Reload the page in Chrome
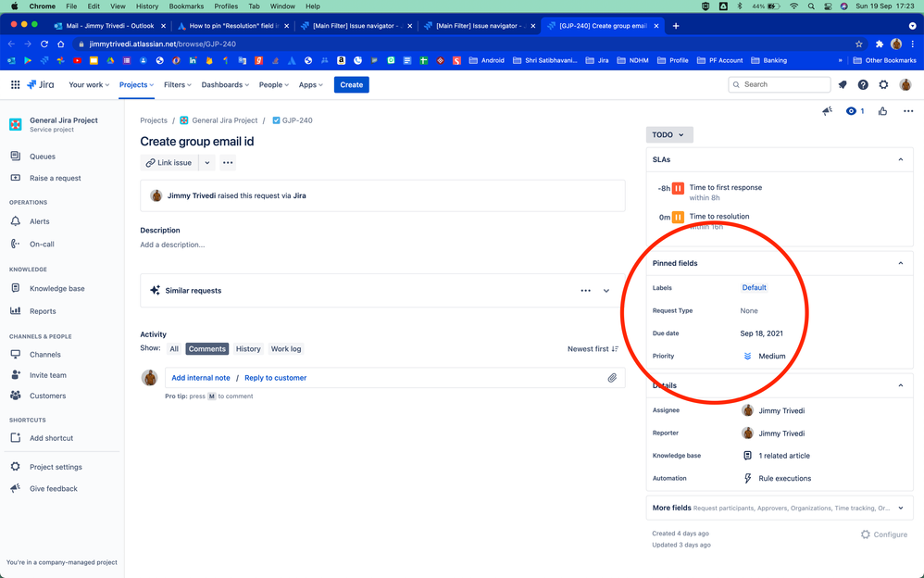 44,44
